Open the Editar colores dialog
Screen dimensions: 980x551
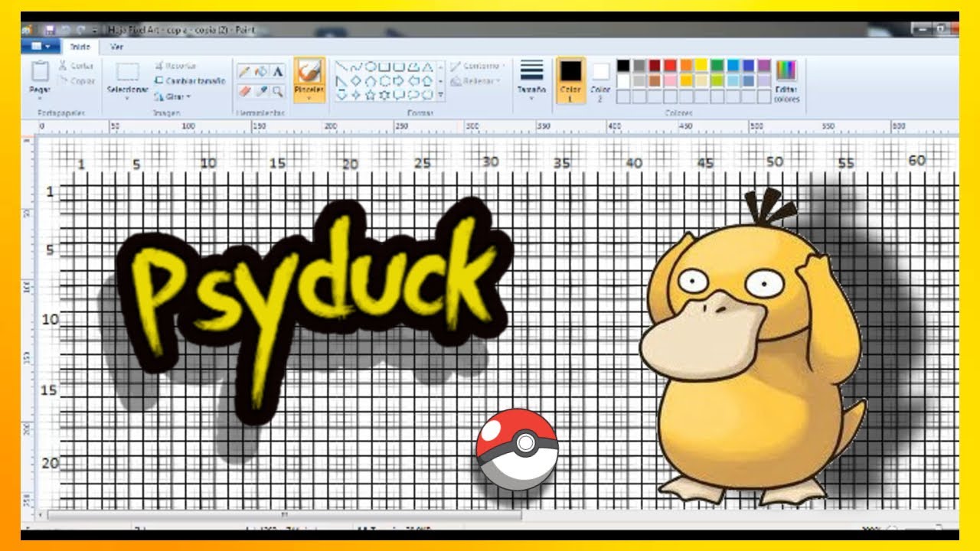[786, 81]
